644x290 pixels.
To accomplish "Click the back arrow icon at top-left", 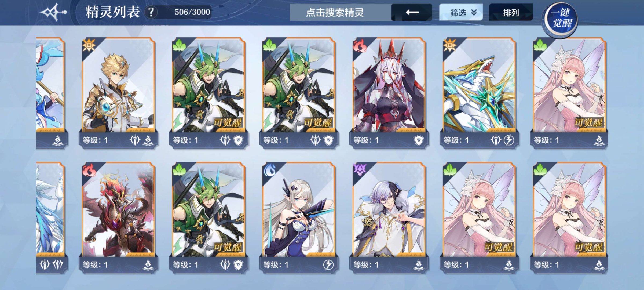I will click(x=53, y=12).
